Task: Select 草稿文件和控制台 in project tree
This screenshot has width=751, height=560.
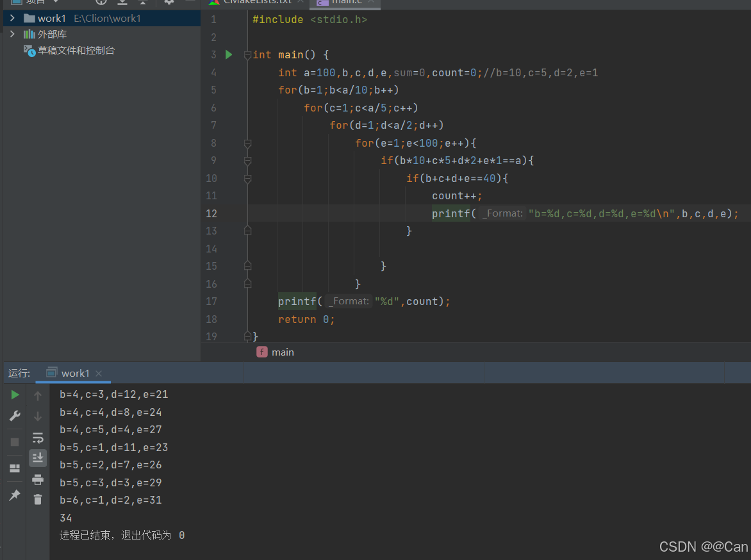Action: 76,51
